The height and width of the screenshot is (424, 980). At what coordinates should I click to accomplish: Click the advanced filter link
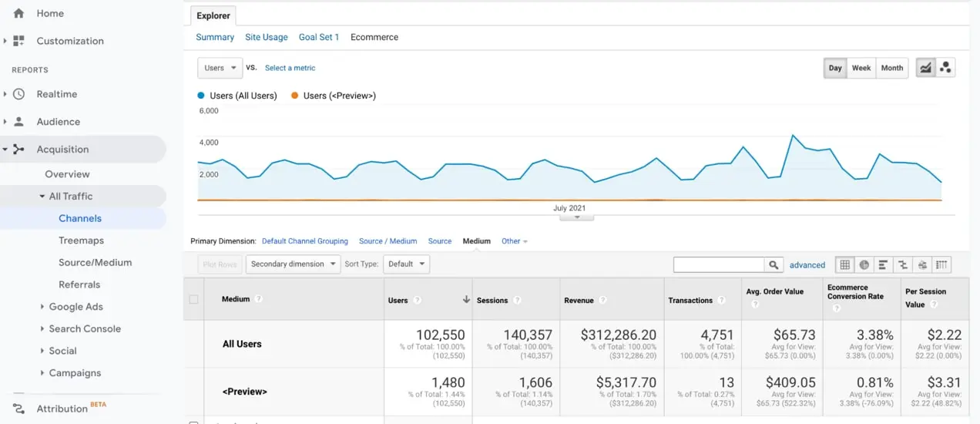coord(807,264)
